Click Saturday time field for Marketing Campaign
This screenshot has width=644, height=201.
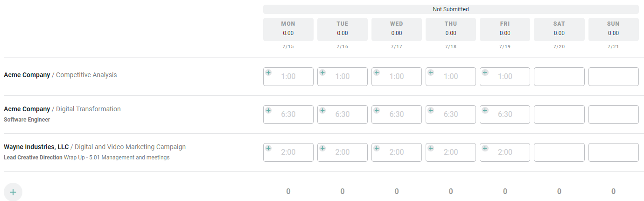559,152
